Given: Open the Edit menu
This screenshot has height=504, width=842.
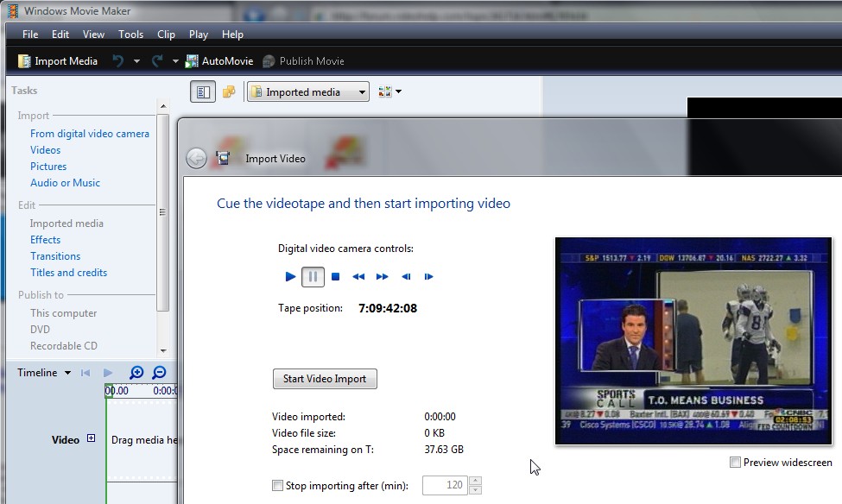Looking at the screenshot, I should click(x=60, y=35).
